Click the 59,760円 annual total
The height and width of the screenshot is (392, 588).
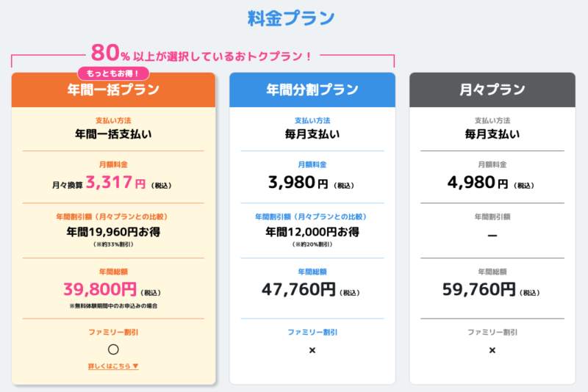(x=479, y=288)
